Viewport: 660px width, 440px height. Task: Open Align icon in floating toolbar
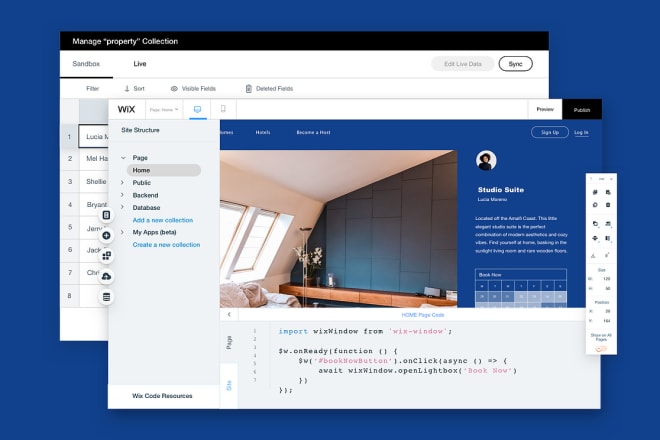click(x=608, y=224)
